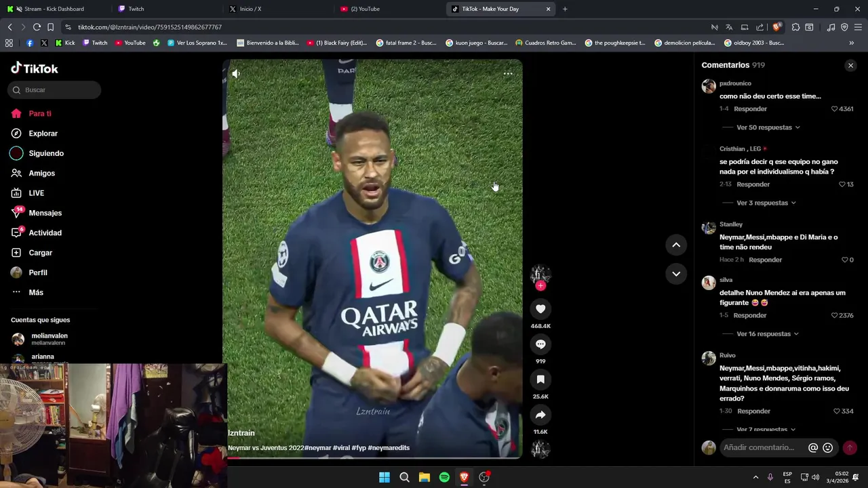Reload the page

(x=37, y=27)
